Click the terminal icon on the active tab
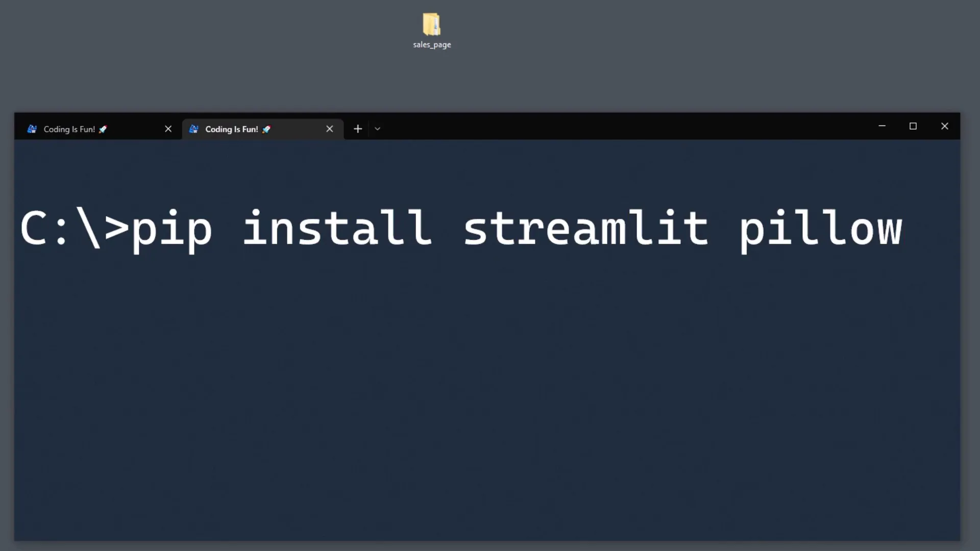980x551 pixels. point(193,129)
